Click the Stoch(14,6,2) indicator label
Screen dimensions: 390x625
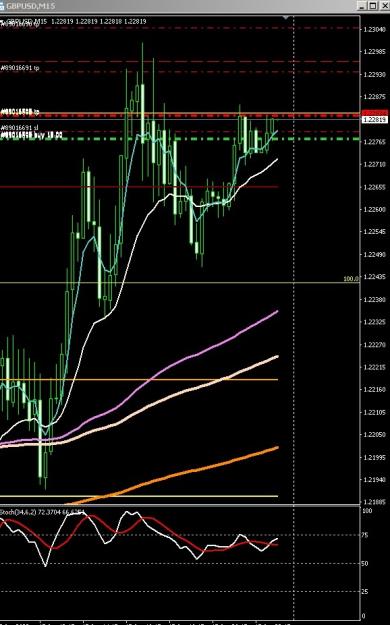tap(42, 512)
